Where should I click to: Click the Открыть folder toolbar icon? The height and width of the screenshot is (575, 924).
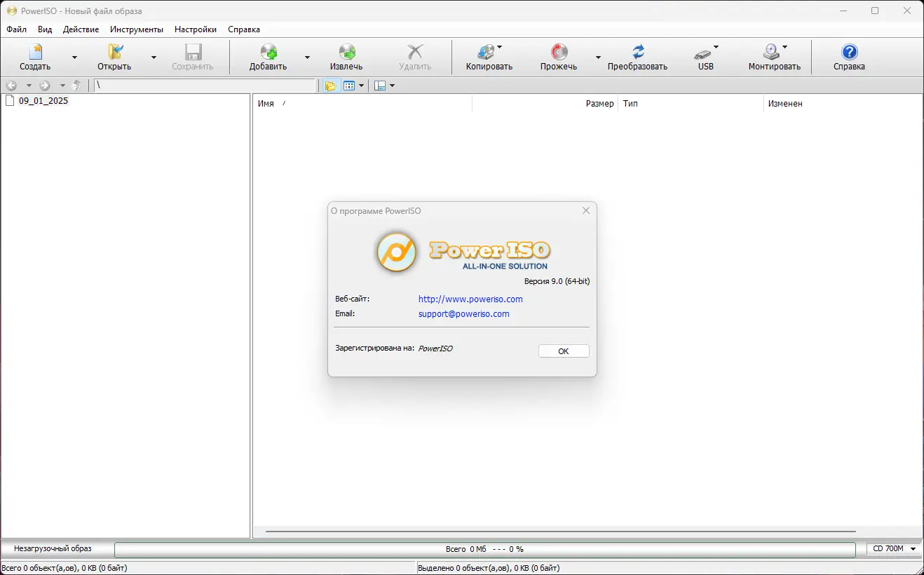[114, 52]
